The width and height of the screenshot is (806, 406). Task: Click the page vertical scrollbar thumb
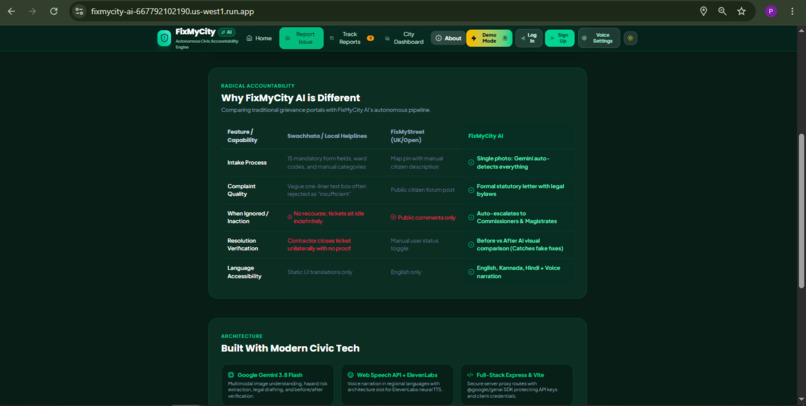coord(801,211)
